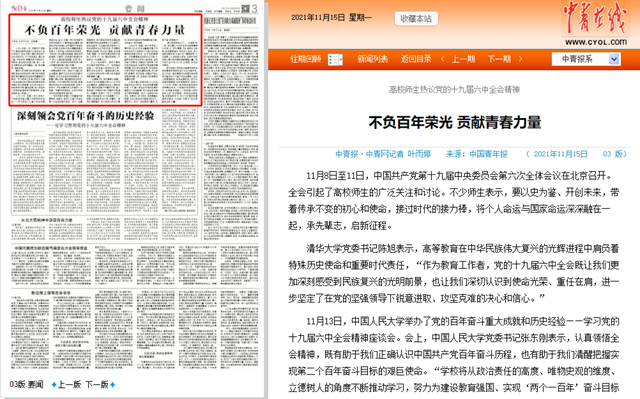
Task: Open the www.cyol.com website link
Action: pyautogui.click(x=596, y=42)
